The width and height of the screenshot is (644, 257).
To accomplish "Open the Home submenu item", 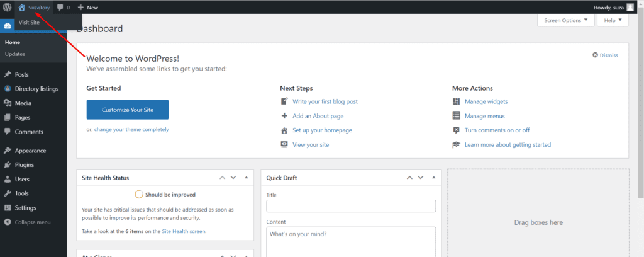I will click(x=13, y=42).
